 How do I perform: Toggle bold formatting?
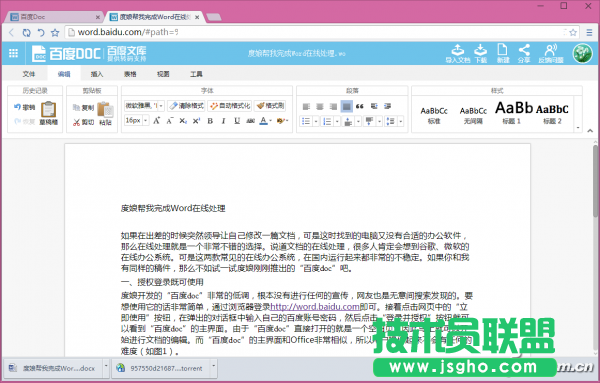pos(210,121)
